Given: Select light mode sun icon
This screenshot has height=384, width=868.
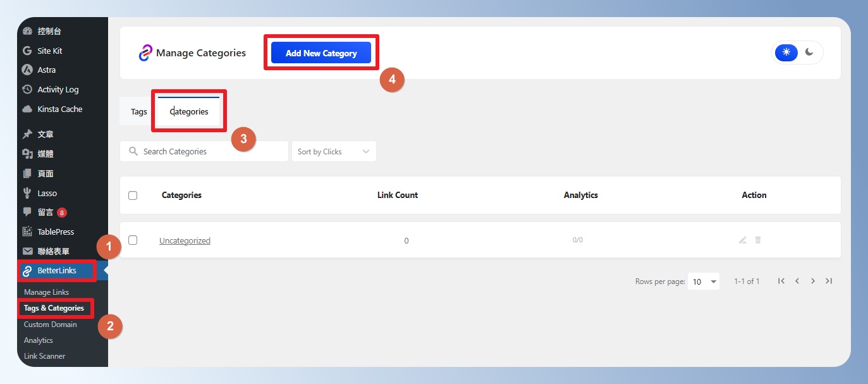Looking at the screenshot, I should tap(786, 53).
